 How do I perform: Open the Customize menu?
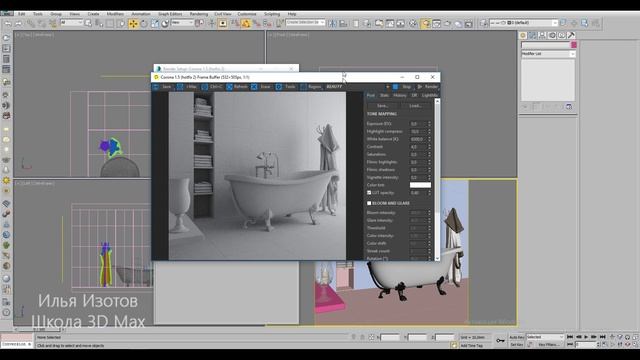[x=247, y=14]
